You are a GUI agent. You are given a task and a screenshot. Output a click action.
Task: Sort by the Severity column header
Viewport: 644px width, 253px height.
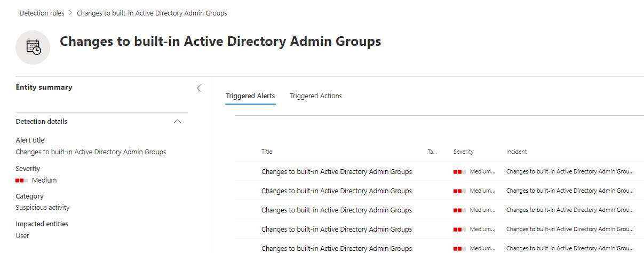[463, 152]
